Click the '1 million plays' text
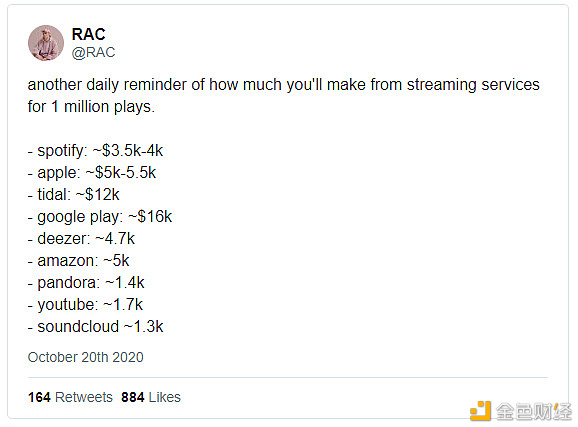 (x=101, y=107)
